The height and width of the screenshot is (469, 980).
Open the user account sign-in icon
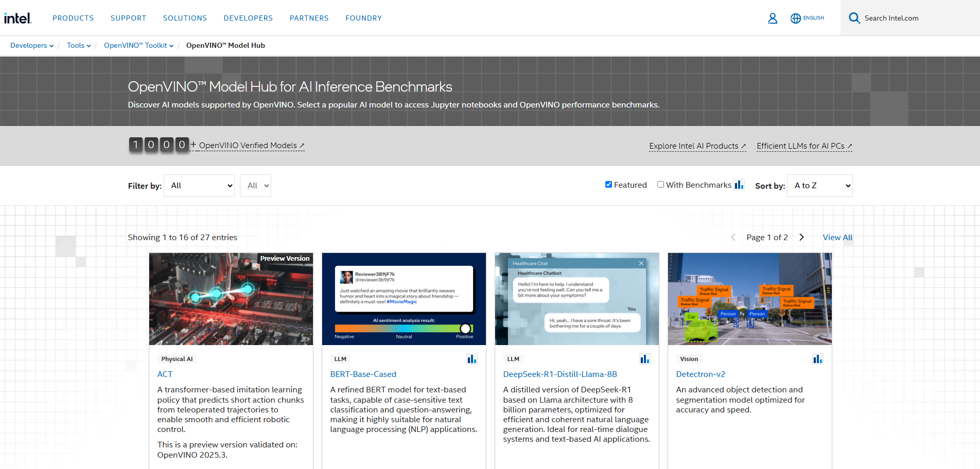(x=773, y=19)
